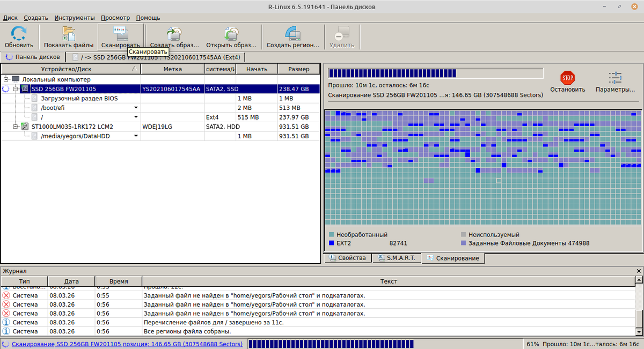Click the status bar scanning position link
Viewport: 644px width, 349px height.
[x=127, y=344]
